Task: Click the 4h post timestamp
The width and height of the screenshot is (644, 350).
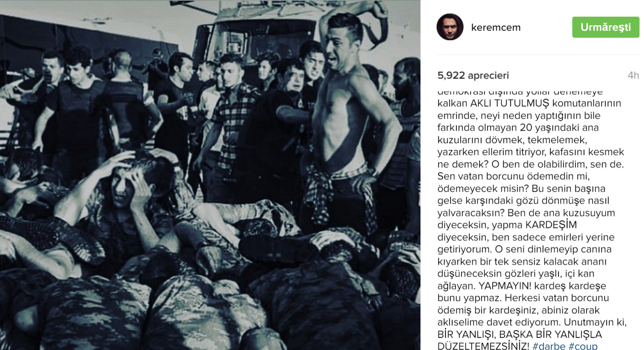Action: 633,76
